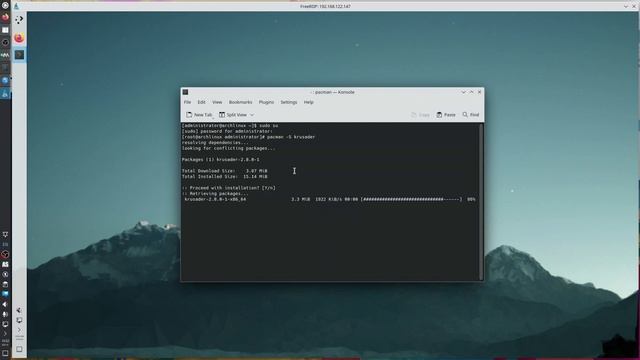Click the red circular tray icon
This screenshot has height=360, width=640.
[x=5, y=254]
